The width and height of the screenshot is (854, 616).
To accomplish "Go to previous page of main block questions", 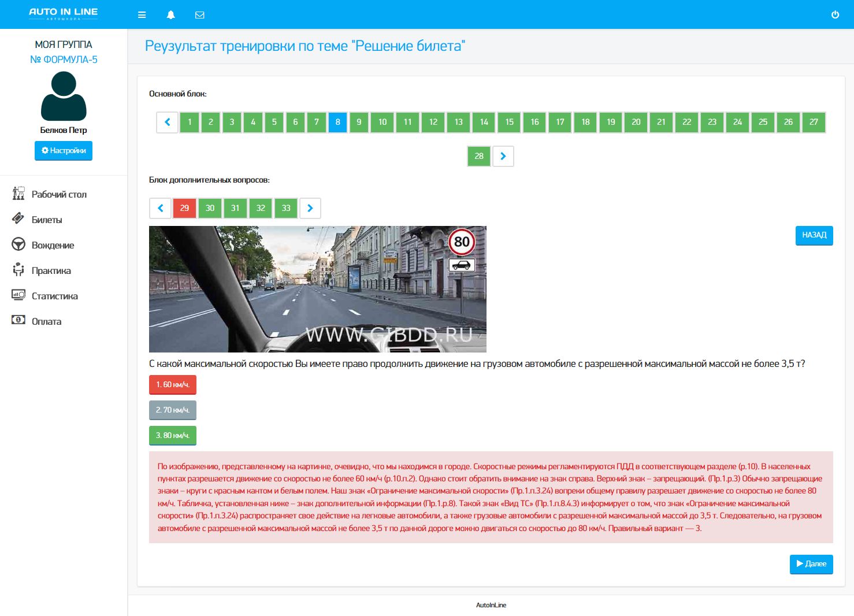I will pyautogui.click(x=168, y=123).
